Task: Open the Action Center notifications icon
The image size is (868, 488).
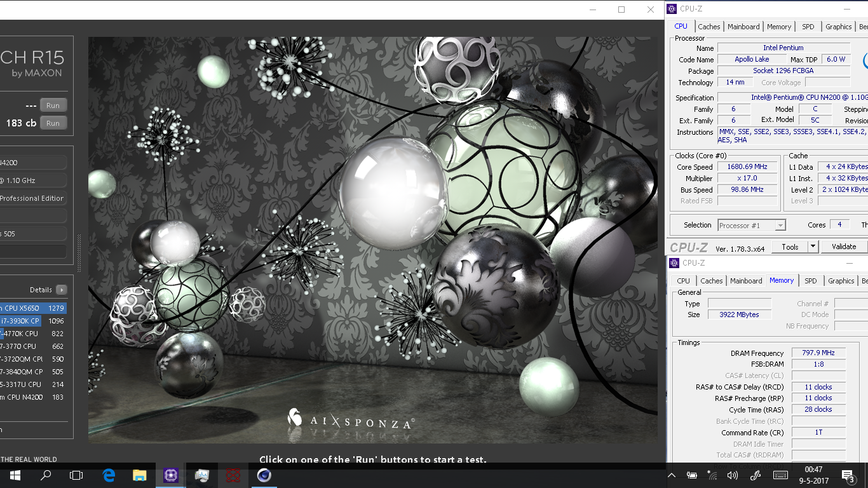Action: pyautogui.click(x=848, y=475)
